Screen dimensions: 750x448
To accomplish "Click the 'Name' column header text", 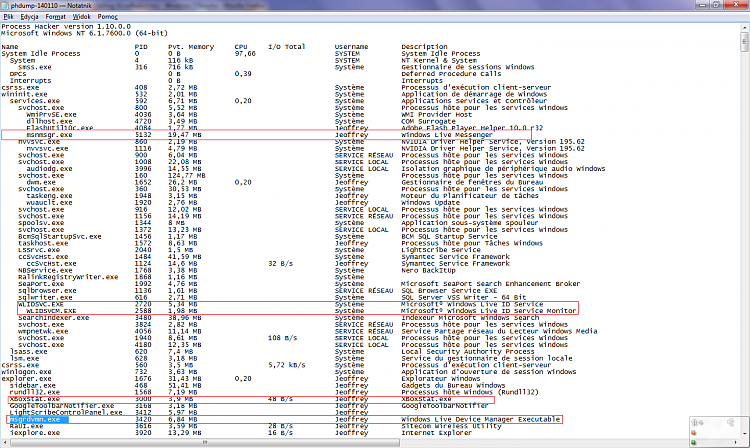I will (10, 47).
